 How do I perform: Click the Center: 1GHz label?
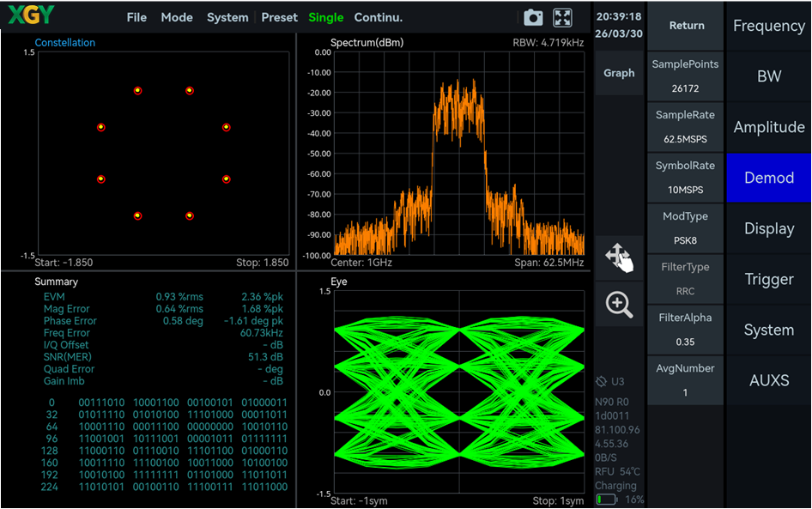361,263
